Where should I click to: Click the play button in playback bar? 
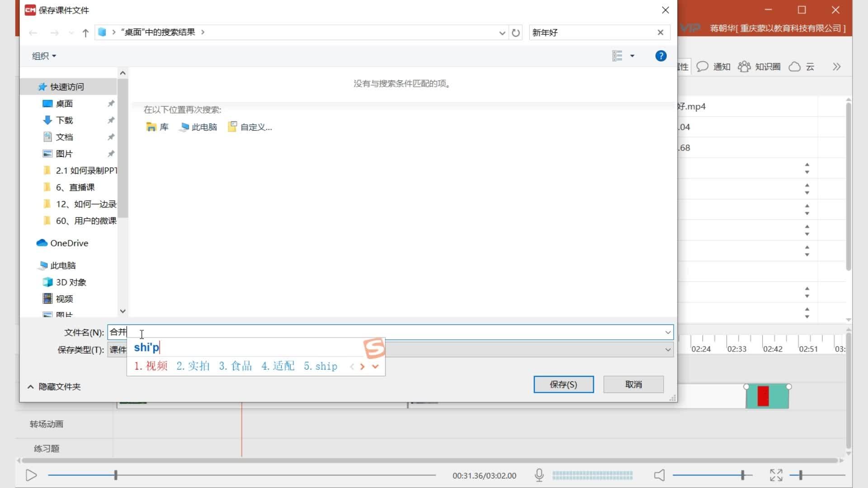31,475
